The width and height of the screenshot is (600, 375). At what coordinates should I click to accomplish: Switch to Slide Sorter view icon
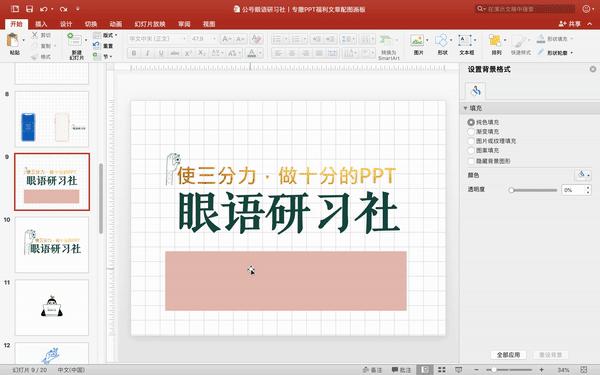pyautogui.click(x=442, y=370)
